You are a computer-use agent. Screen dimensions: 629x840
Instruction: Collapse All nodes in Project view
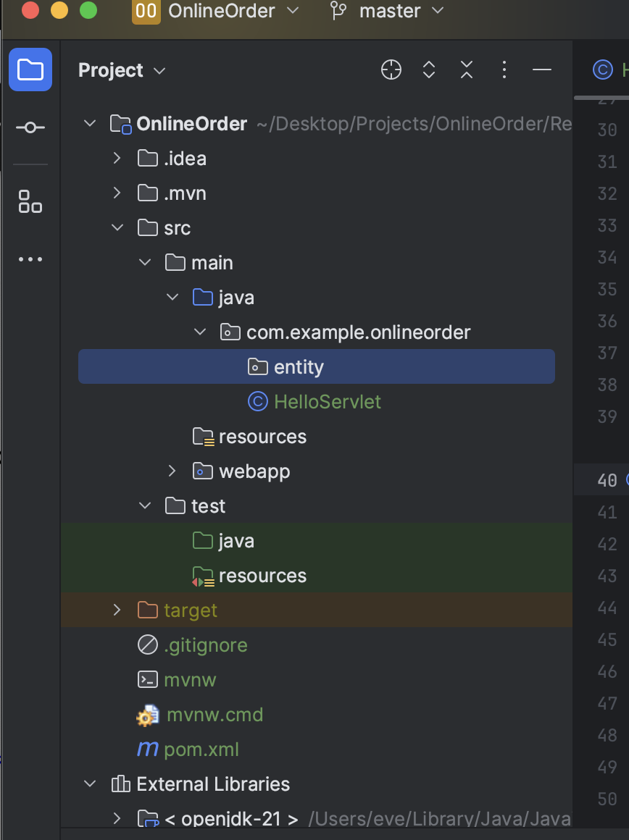466,70
